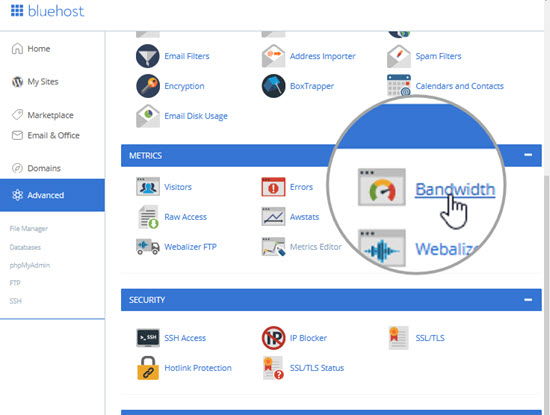Click the Raw Access link
This screenshot has width=550, height=415.
tap(186, 217)
